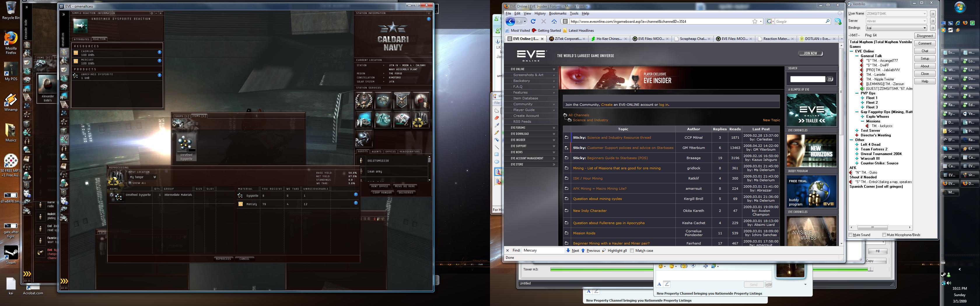This screenshot has width=980, height=306.
Task: Open the Input Location 'My hangar' dropdown
Action: [143, 177]
